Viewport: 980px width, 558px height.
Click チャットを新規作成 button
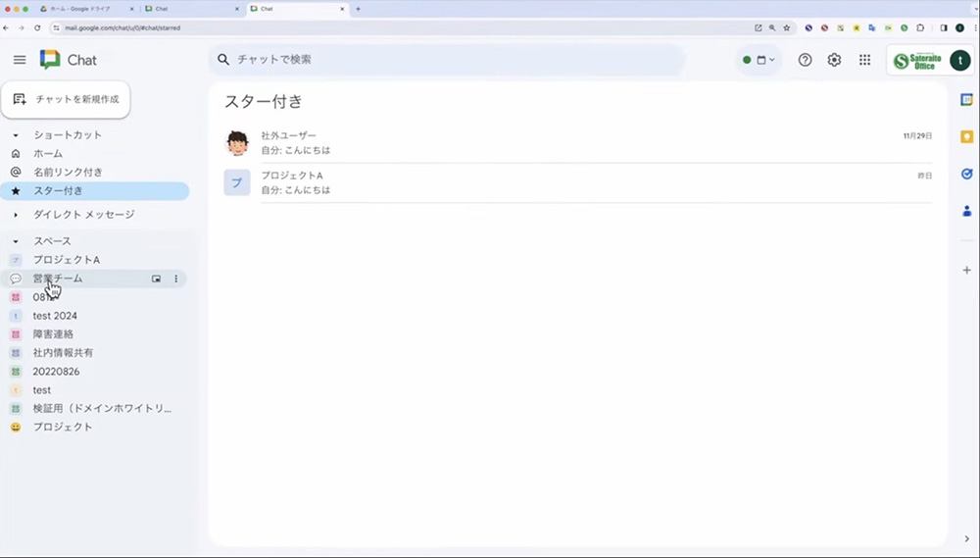66,99
